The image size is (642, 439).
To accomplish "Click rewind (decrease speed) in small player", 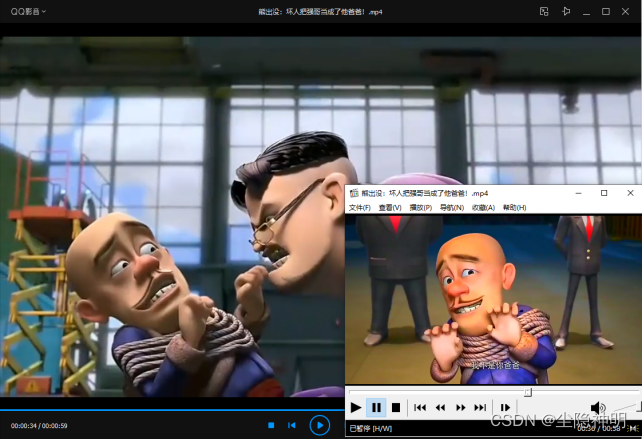I will tap(440, 407).
